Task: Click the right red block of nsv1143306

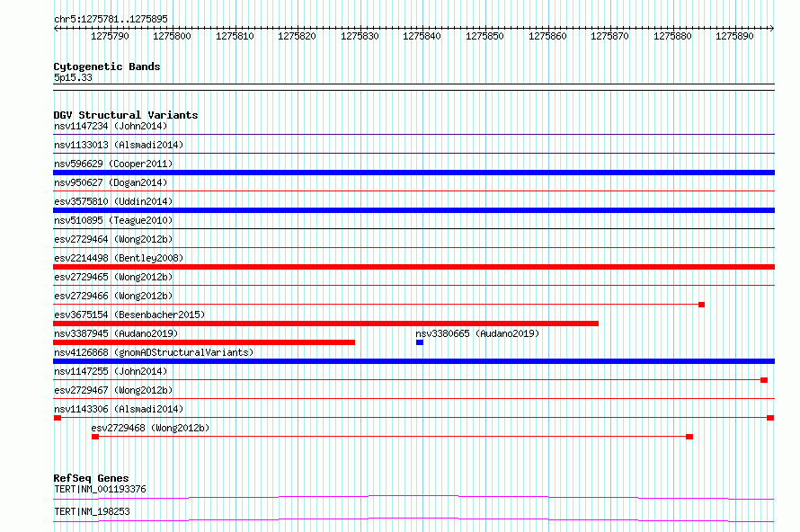Action: (x=770, y=418)
